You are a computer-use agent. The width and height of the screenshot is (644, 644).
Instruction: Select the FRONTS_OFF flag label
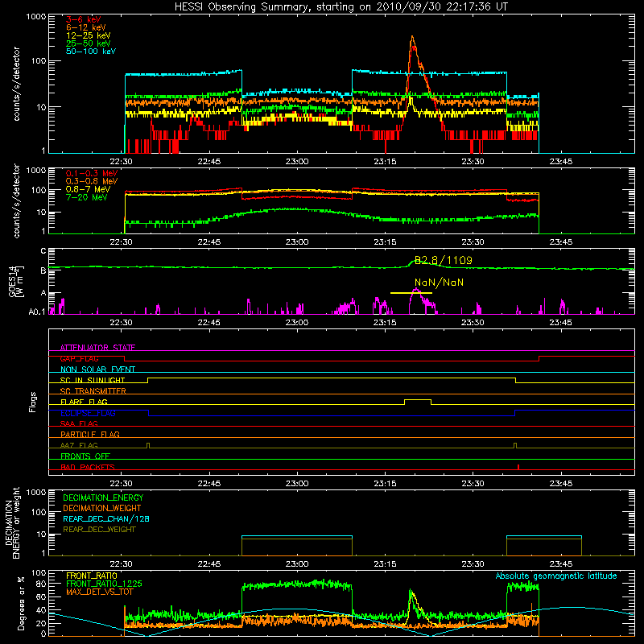85,456
